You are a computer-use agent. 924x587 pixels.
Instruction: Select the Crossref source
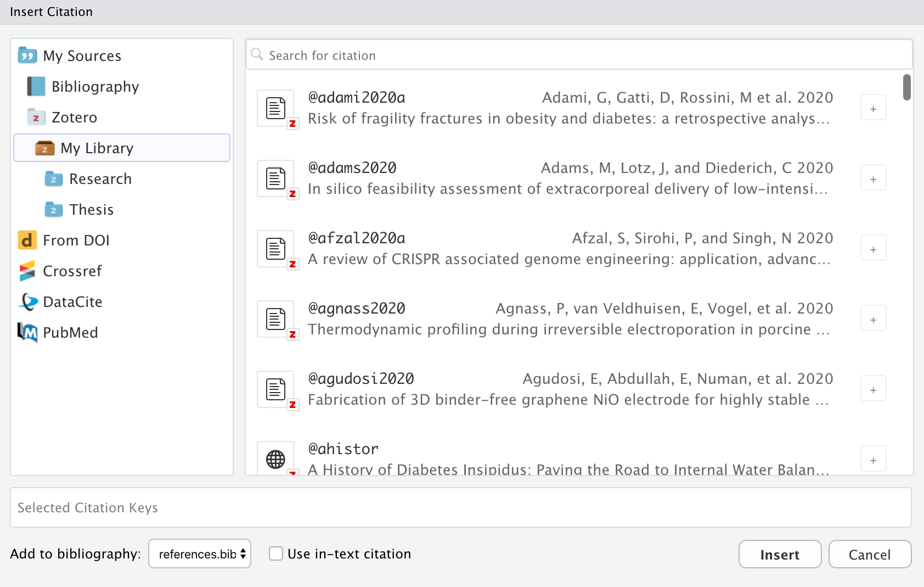click(x=72, y=271)
